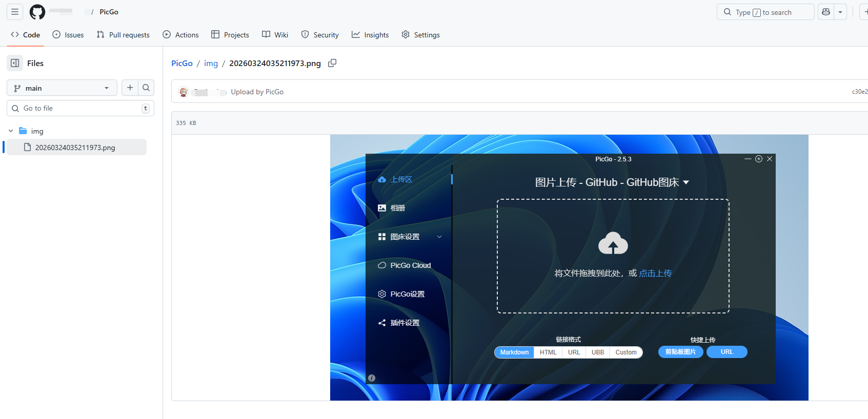The width and height of the screenshot is (868, 419).
Task: Click the 相册 picture icon
Action: [x=382, y=208]
